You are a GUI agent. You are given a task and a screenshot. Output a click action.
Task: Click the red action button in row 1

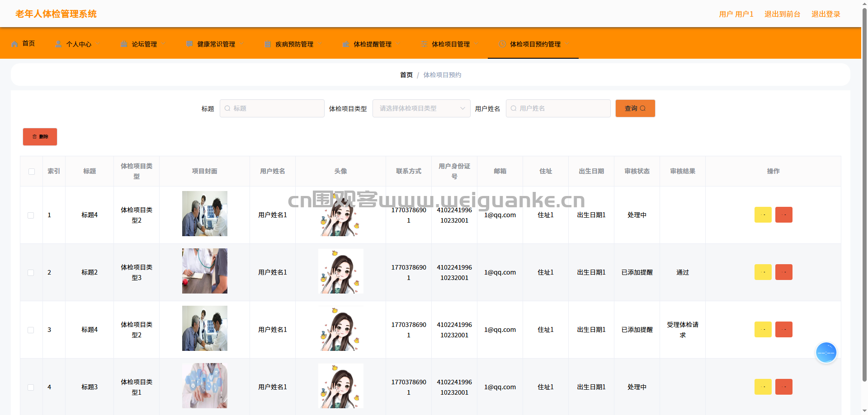[x=783, y=215]
